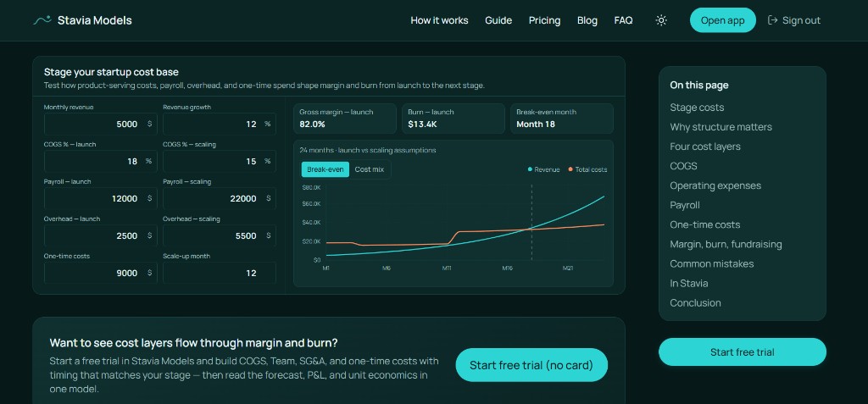
Task: Jump to Conclusion section
Action: [x=695, y=302]
